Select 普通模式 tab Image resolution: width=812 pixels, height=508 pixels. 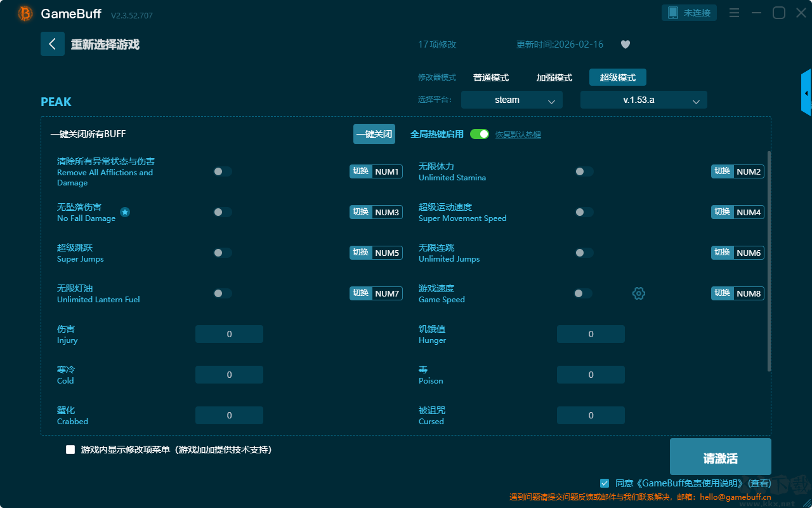tap(491, 77)
